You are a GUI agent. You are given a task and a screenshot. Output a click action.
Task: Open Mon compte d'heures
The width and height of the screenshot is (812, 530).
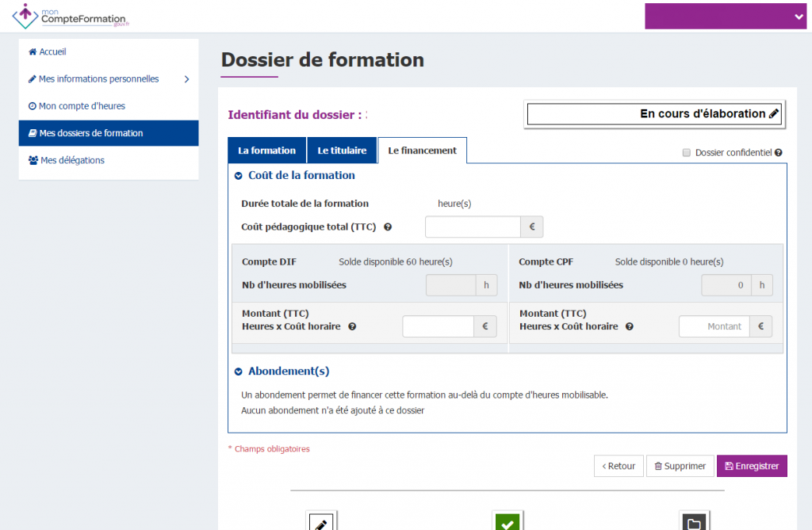[77, 106]
